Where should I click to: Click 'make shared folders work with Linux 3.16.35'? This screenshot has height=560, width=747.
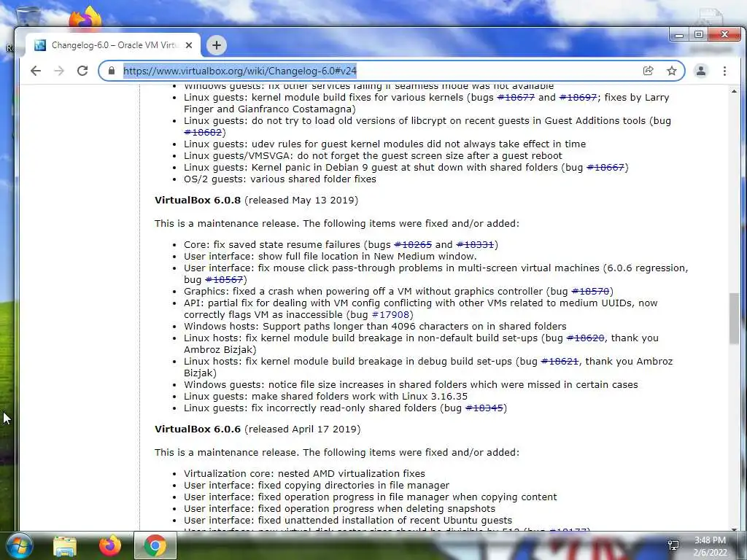(360, 397)
